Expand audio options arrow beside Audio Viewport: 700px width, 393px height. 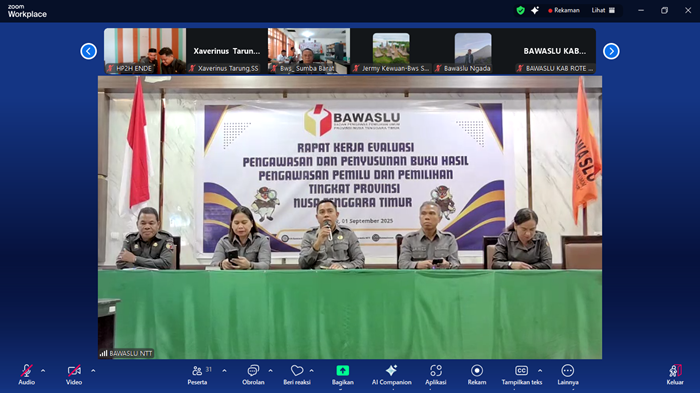coord(43,371)
